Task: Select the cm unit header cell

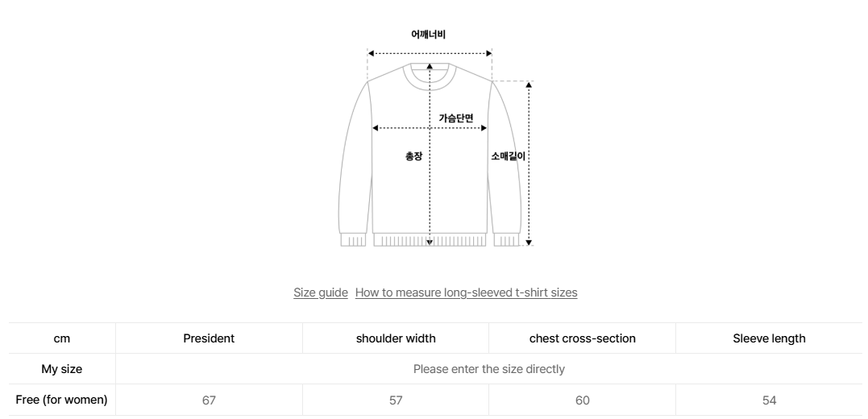Action: (62, 338)
